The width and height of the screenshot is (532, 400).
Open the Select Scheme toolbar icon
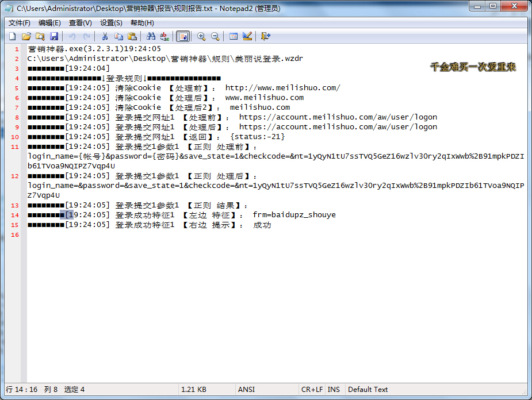coord(234,36)
